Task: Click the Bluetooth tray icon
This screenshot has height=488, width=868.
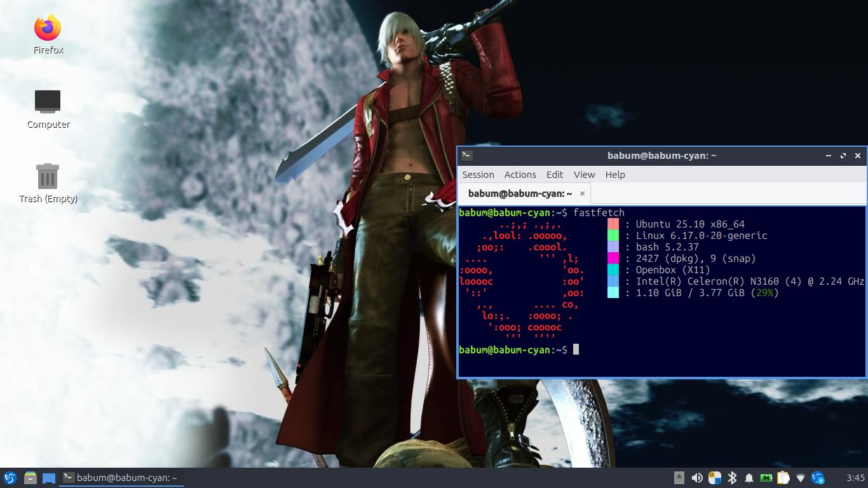Action: 732,478
